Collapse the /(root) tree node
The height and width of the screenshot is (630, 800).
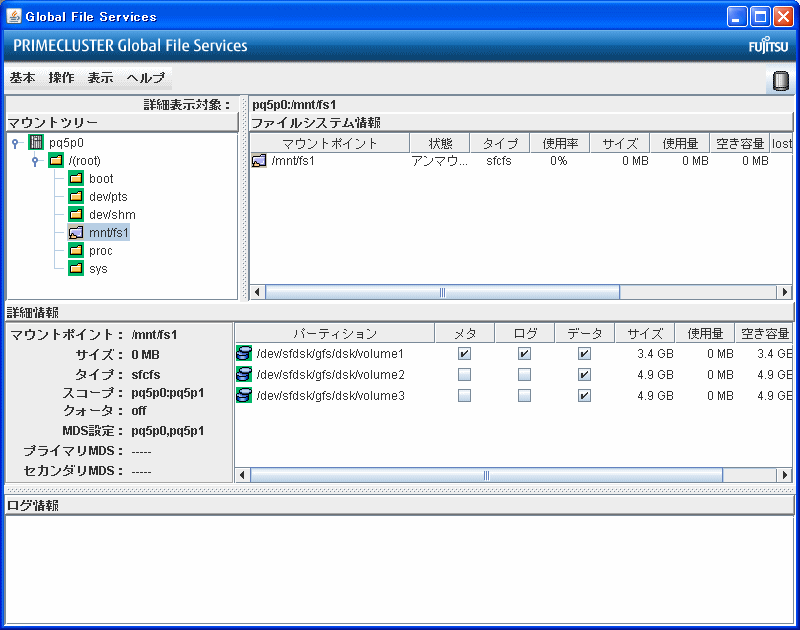[35, 161]
